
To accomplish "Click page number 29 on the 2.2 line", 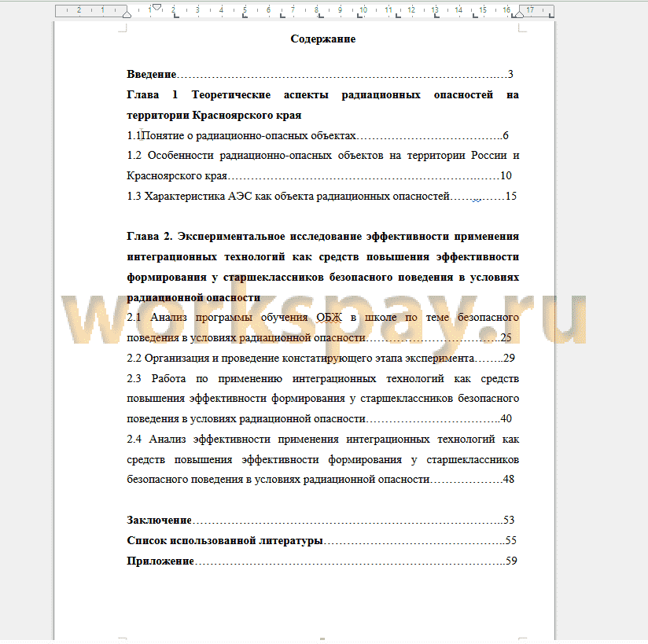I will (509, 358).
